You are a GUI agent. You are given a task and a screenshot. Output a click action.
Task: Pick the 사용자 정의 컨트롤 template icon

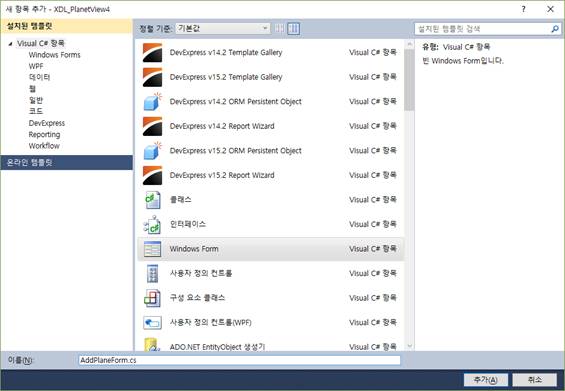[x=152, y=274]
